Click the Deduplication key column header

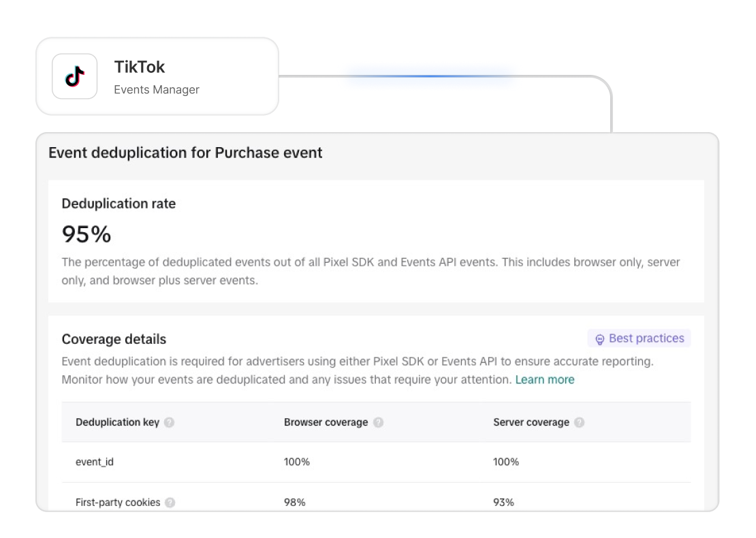117,422
